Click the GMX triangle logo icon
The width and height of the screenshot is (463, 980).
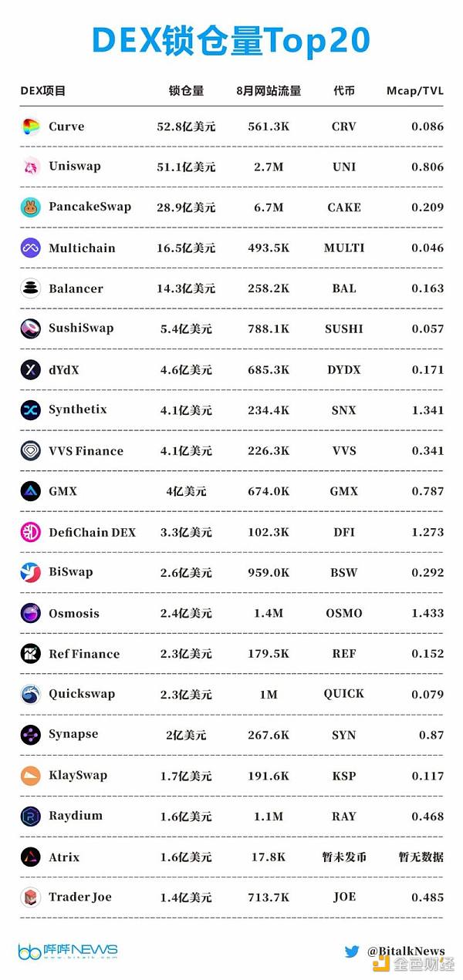(x=31, y=492)
